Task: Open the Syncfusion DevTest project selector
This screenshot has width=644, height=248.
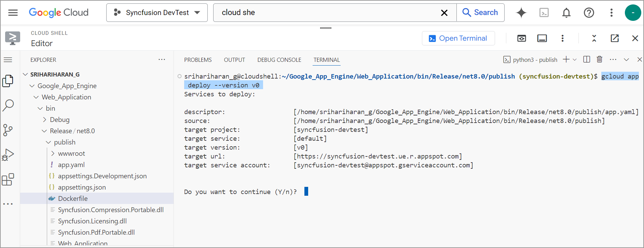Action: (157, 13)
